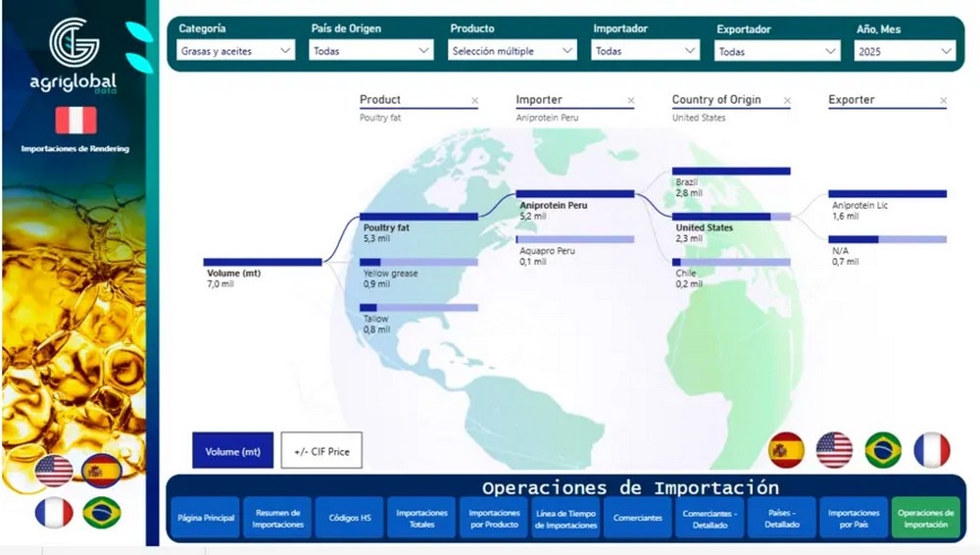Click the US flag in the left sidebar
This screenshot has width=980, height=555.
pos(54,472)
